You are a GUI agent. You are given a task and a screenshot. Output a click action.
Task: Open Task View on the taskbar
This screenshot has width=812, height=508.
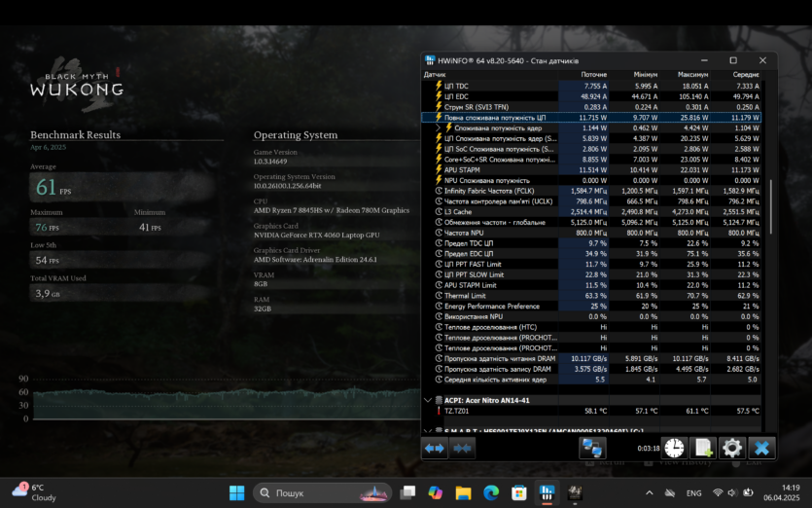click(407, 492)
